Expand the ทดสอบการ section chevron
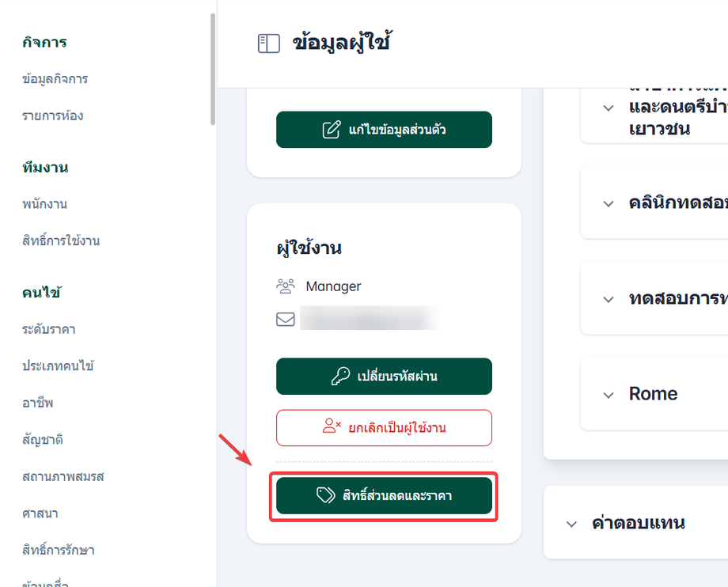 click(608, 299)
